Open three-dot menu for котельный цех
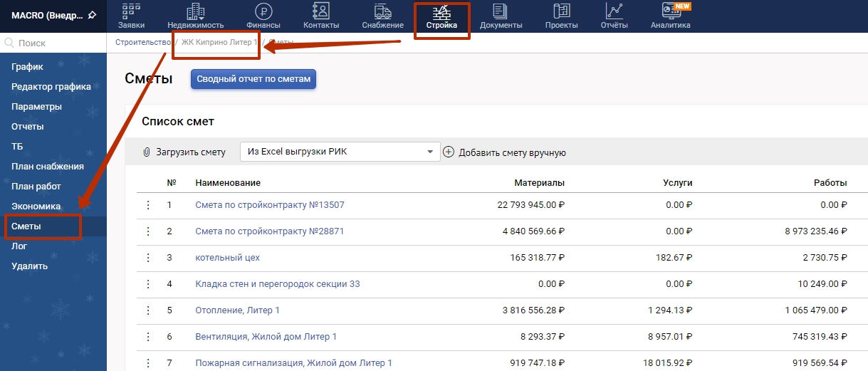 [148, 258]
